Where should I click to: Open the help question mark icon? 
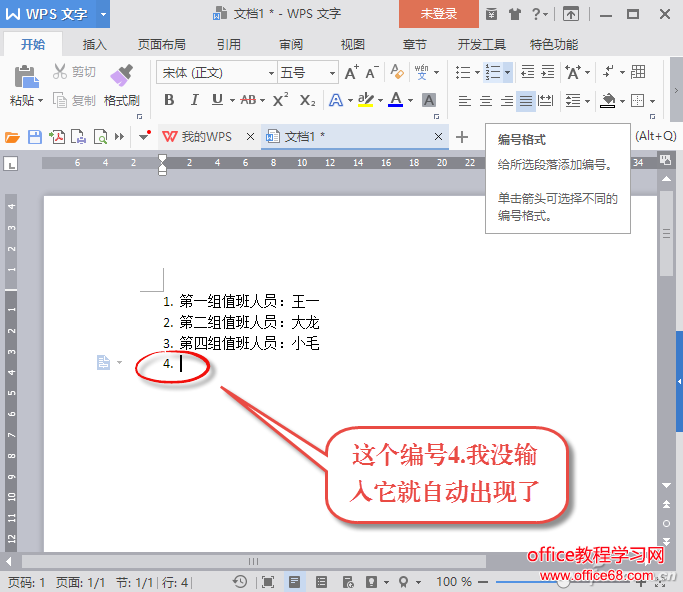tap(535, 14)
